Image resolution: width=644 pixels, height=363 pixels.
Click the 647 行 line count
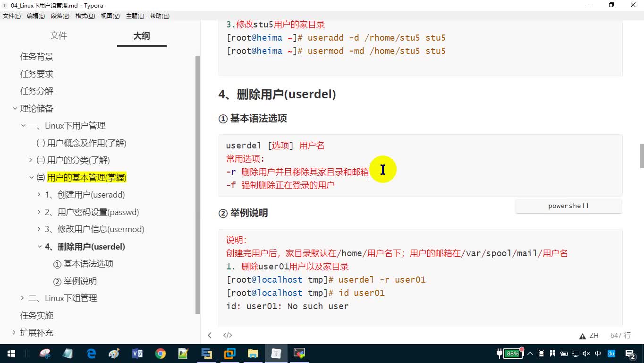pos(620,336)
